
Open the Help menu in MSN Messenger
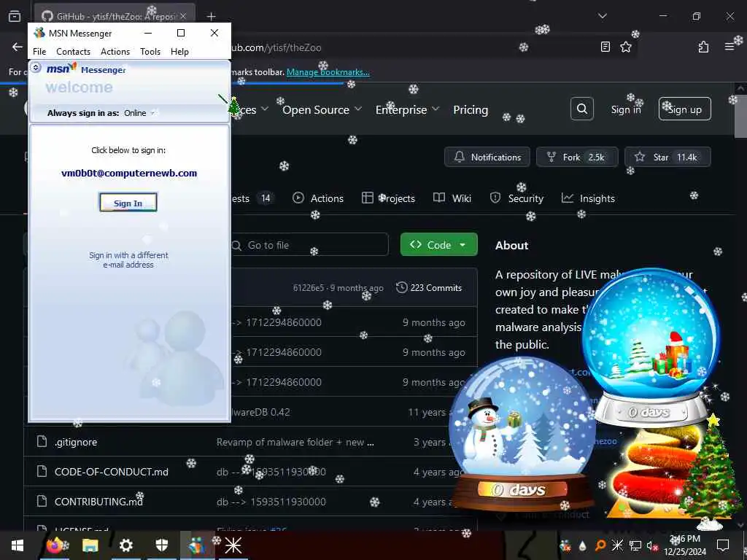coord(179,52)
